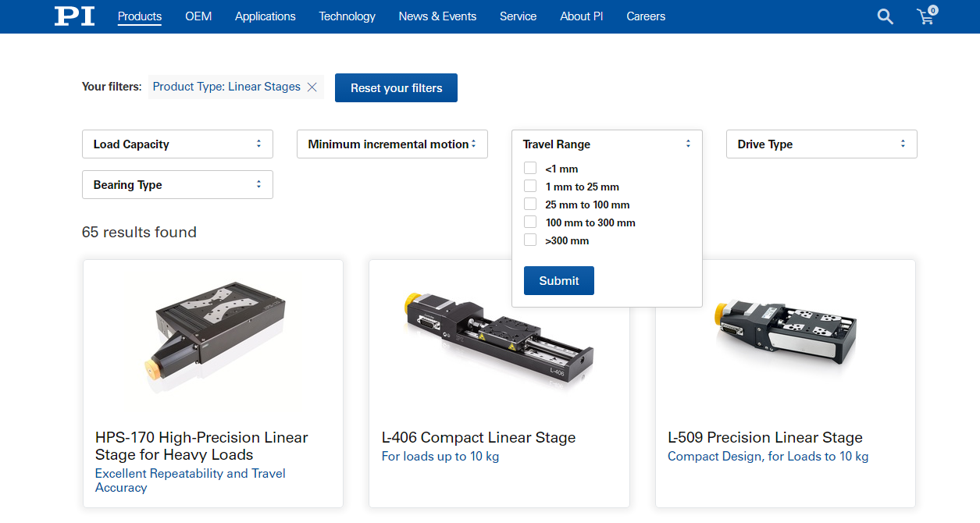The width and height of the screenshot is (980, 523).
Task: Submit the Travel Range selection
Action: point(558,280)
